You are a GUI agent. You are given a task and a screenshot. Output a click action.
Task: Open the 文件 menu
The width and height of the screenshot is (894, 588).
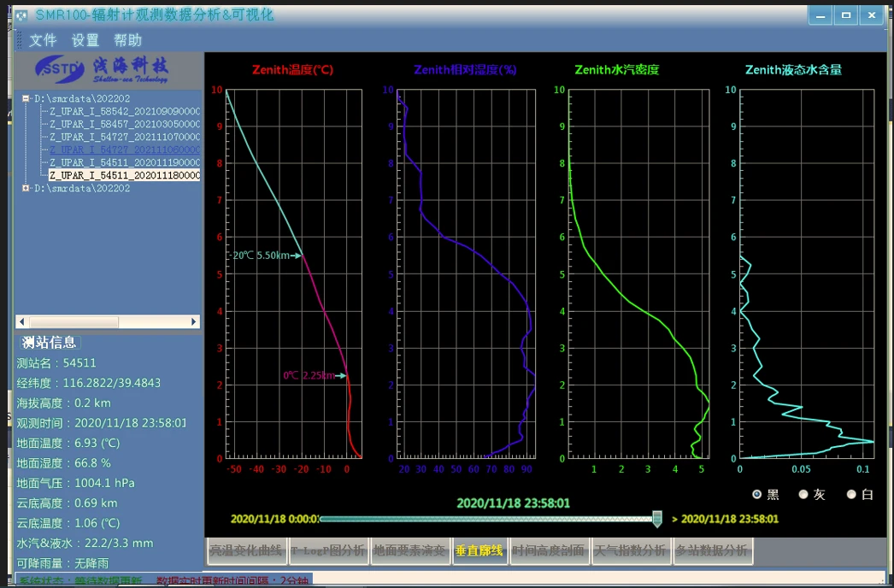point(43,40)
